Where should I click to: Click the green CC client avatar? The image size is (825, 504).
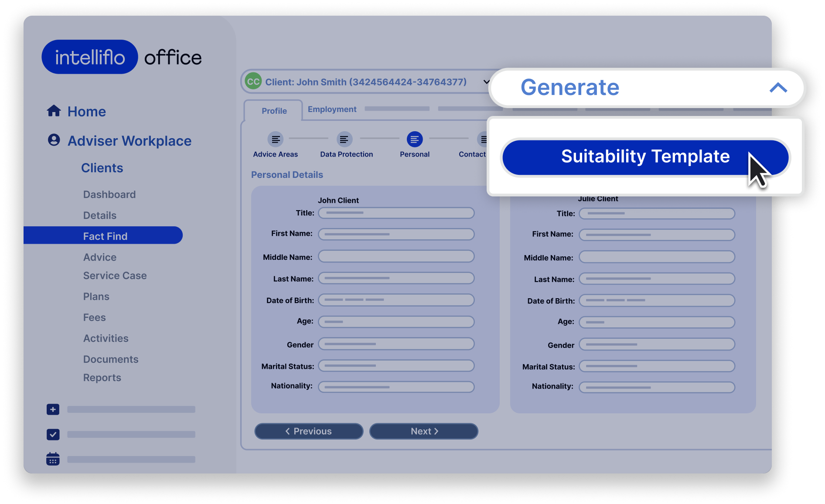coord(253,82)
